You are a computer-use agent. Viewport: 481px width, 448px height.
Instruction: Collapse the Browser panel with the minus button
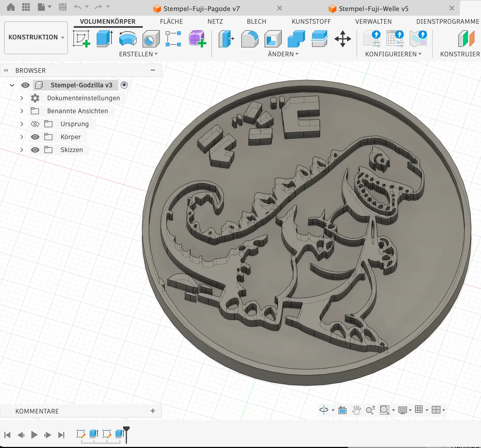point(153,70)
